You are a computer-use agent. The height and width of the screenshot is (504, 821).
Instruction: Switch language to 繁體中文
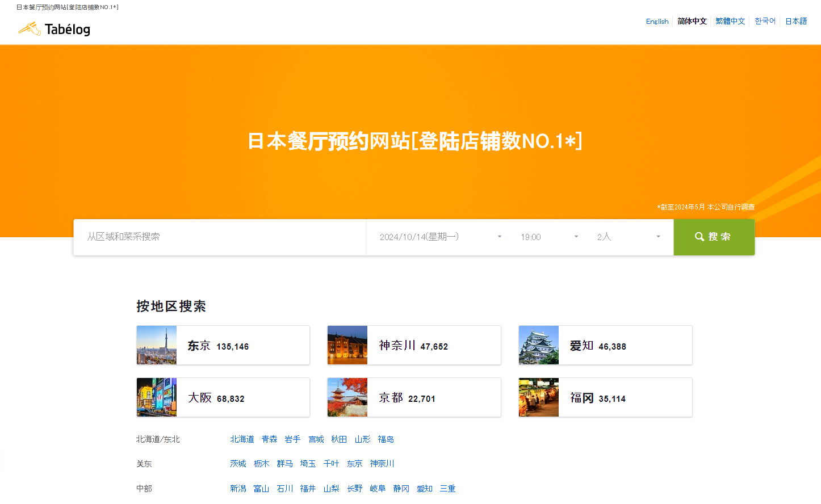730,22
